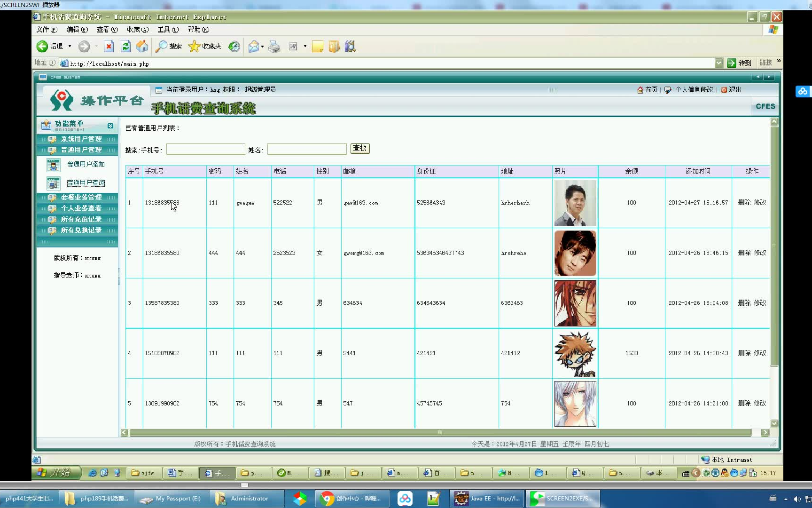Expand the 套餐业务管理 menu section
812x508 pixels.
[78, 197]
